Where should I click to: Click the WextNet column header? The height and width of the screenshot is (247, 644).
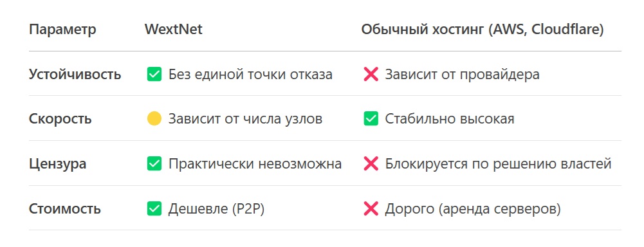click(173, 30)
